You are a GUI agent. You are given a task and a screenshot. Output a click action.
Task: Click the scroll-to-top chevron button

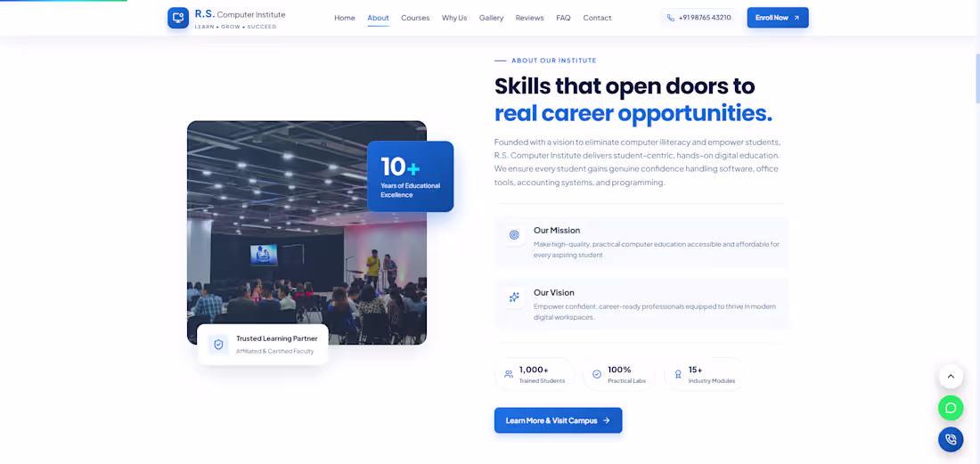click(x=951, y=377)
